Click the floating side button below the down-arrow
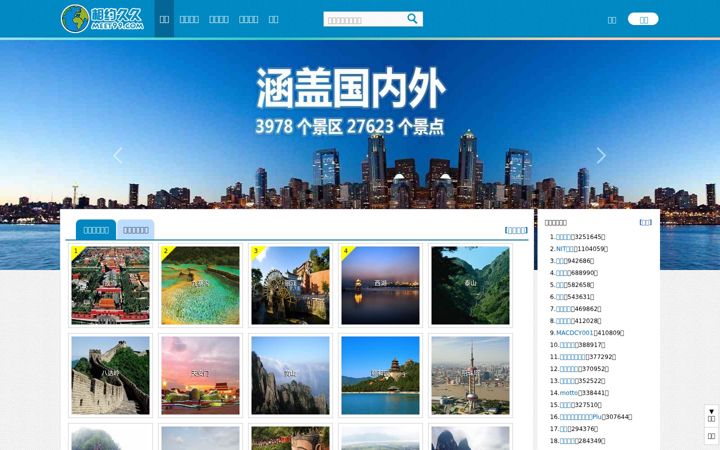Screen dimensions: 720x450 pyautogui.click(x=711, y=436)
